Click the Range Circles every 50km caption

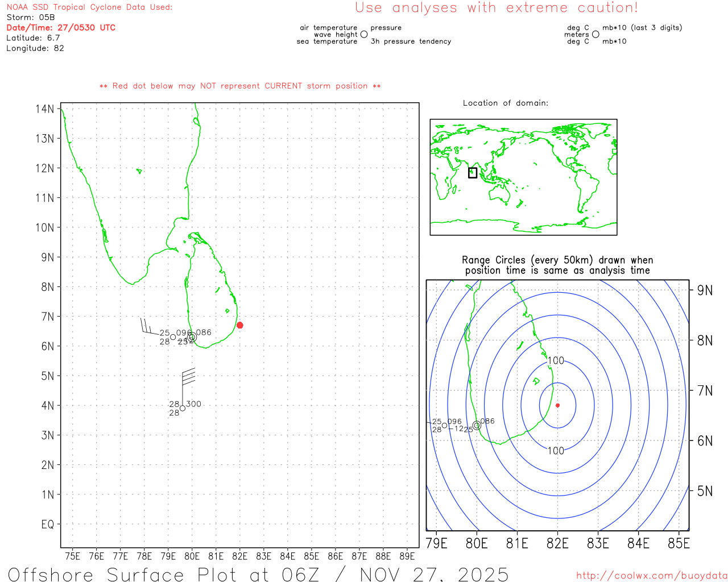[x=557, y=265]
